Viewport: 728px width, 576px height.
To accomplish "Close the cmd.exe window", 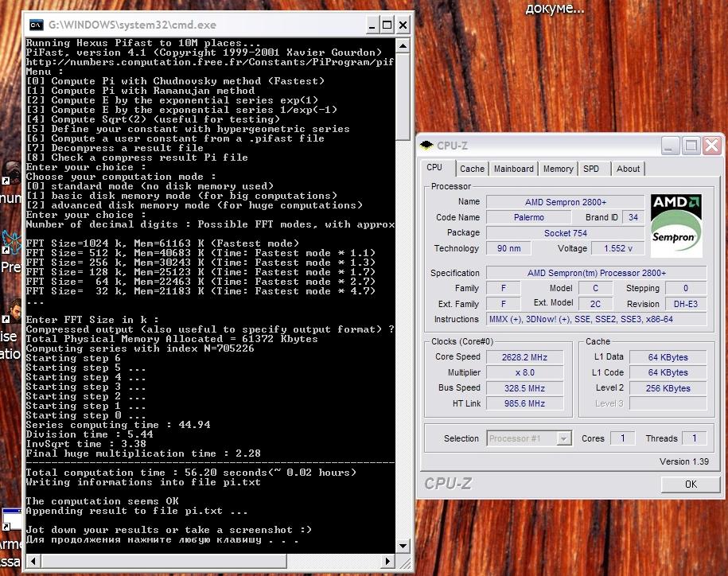I will (x=403, y=25).
